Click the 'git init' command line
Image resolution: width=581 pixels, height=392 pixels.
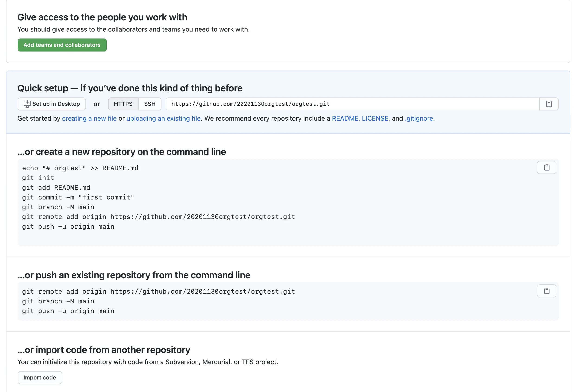pyautogui.click(x=38, y=178)
